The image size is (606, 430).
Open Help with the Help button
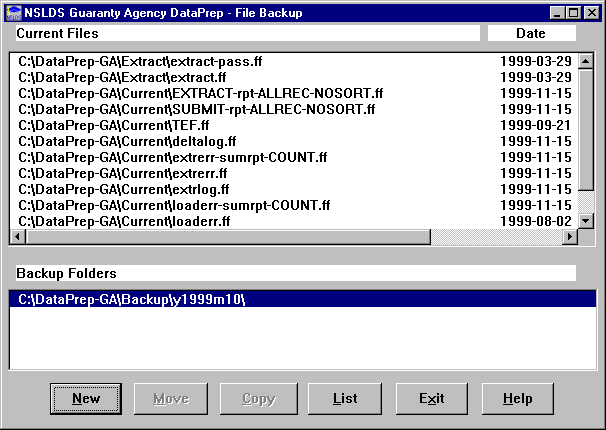point(517,399)
